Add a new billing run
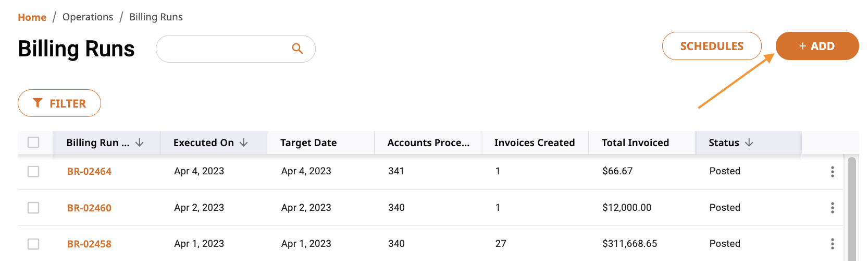This screenshot has height=261, width=868. tap(817, 46)
